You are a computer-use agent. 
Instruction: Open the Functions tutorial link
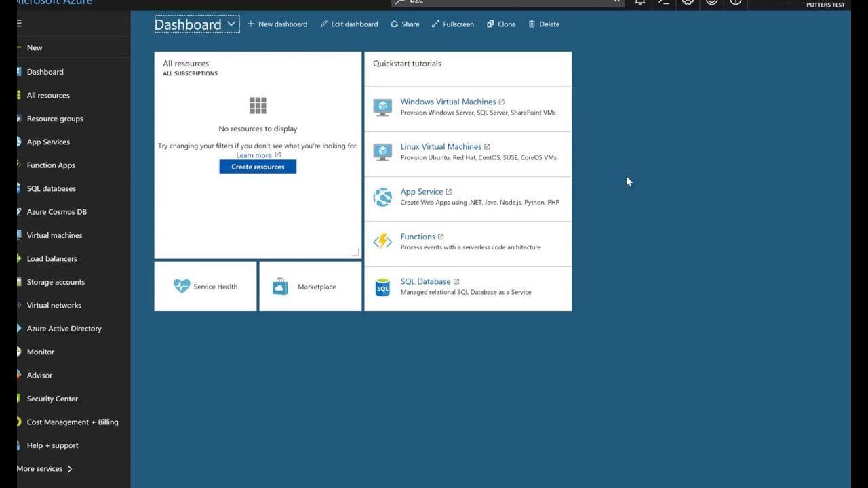tap(418, 237)
